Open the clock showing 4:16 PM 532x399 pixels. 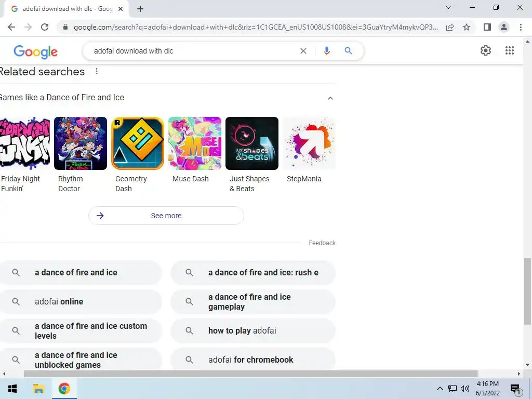point(487,389)
